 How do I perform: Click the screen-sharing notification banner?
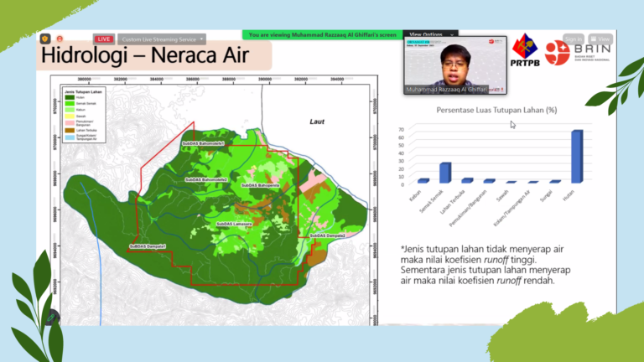click(x=321, y=34)
